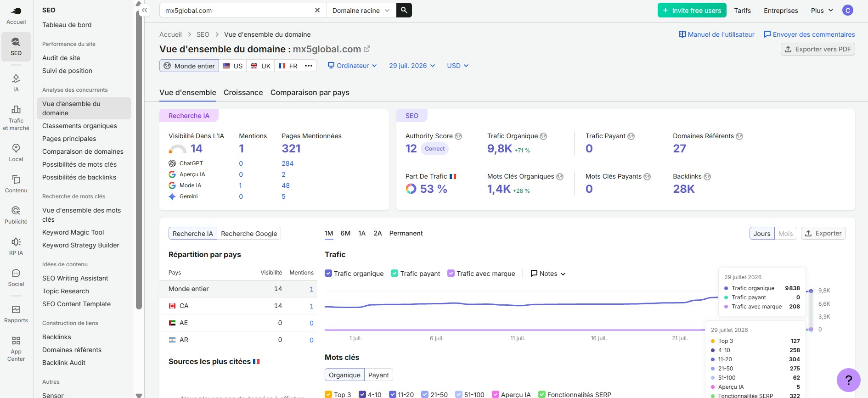Open the Domaine racine dropdown
868x398 pixels.
[361, 10]
